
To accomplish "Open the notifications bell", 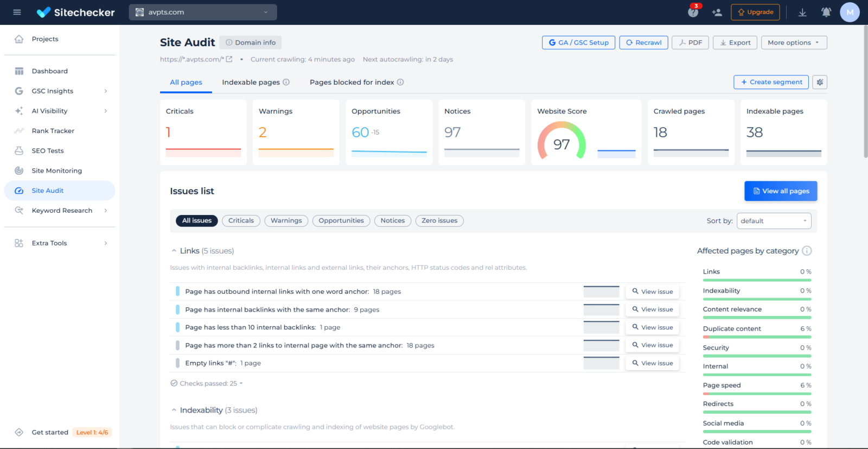I will pyautogui.click(x=826, y=12).
